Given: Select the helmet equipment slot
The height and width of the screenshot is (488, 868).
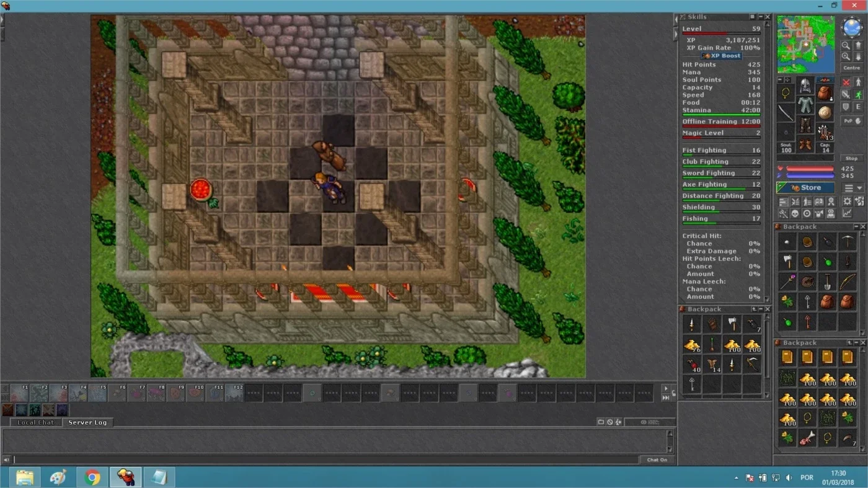Looking at the screenshot, I should tap(805, 86).
